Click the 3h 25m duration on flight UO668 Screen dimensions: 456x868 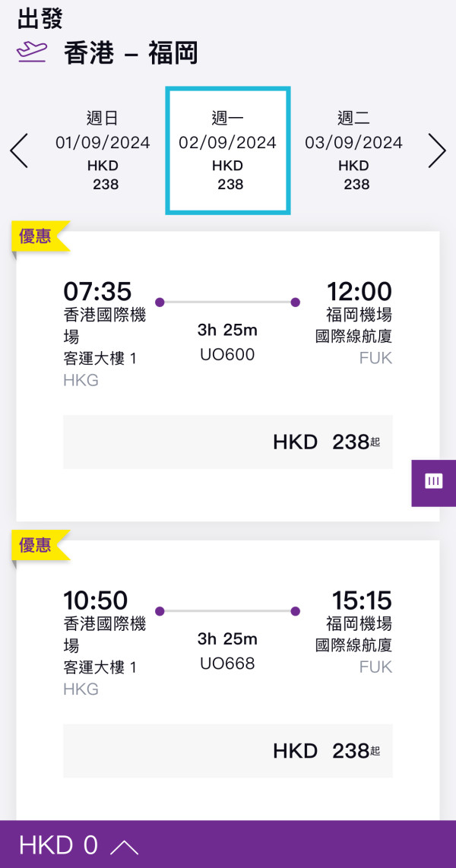[x=226, y=639]
